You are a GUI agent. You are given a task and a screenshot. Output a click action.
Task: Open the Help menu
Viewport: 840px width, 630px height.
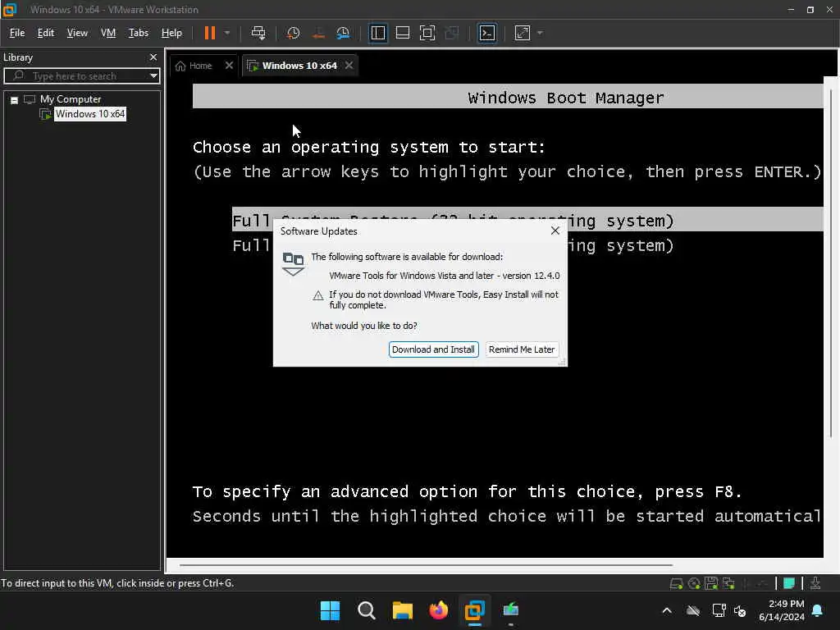tap(171, 33)
